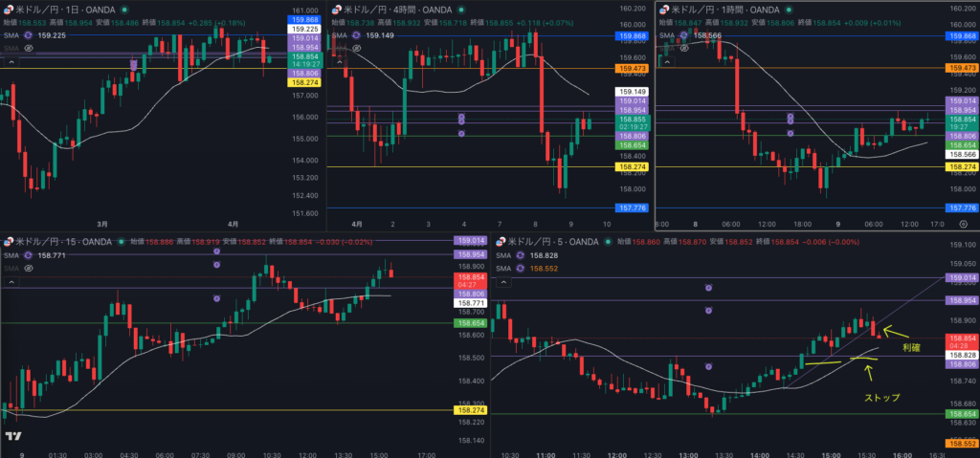
Task: Show the hidden SMA on the daily chart
Action: pos(29,47)
